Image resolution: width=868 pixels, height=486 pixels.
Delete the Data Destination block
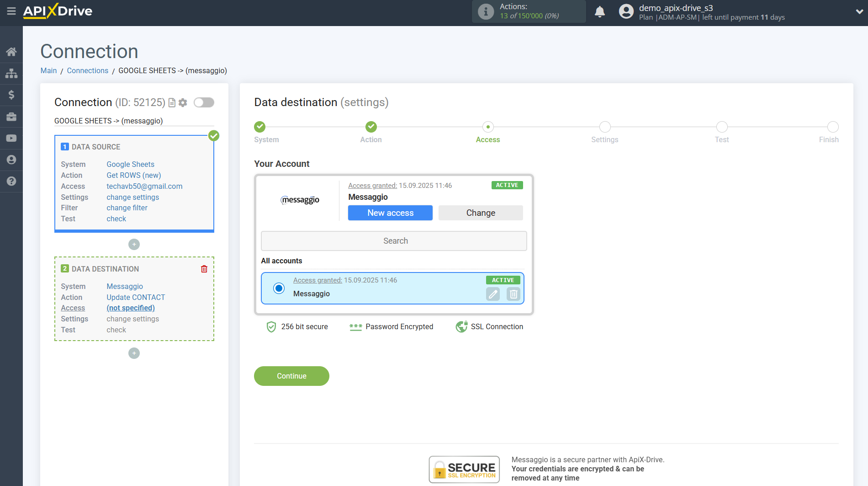coord(204,269)
